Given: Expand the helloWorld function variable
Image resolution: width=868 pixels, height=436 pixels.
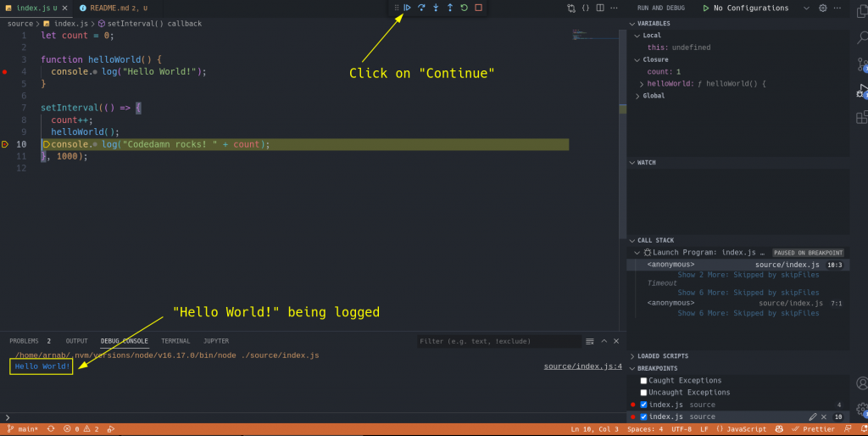Looking at the screenshot, I should coord(642,84).
